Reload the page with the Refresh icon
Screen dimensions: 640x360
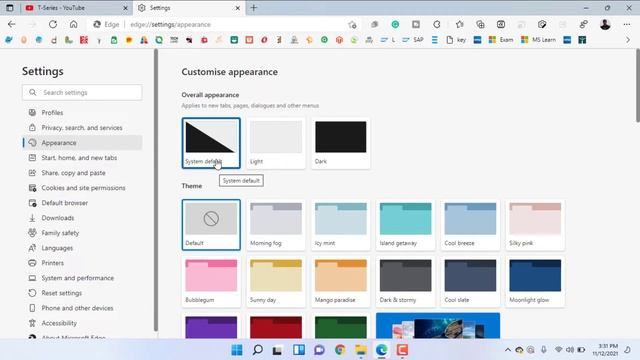coord(53,24)
